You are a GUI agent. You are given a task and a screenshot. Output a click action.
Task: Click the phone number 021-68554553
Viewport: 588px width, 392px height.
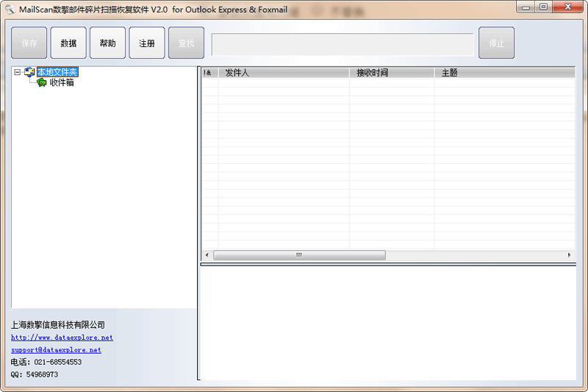click(58, 362)
